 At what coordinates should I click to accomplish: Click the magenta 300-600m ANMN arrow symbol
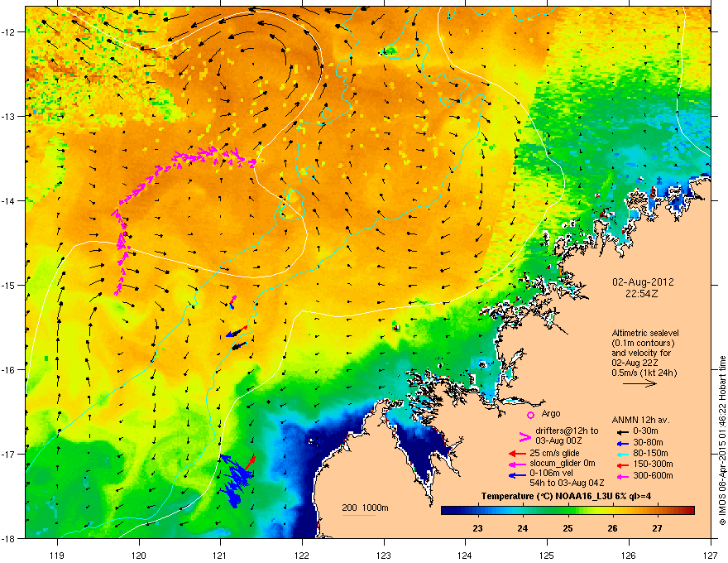click(623, 477)
